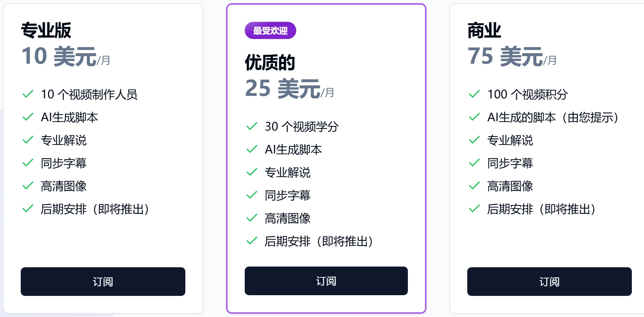Click the purple "最受欢迎" badge
The width and height of the screenshot is (644, 317).
pos(270,31)
